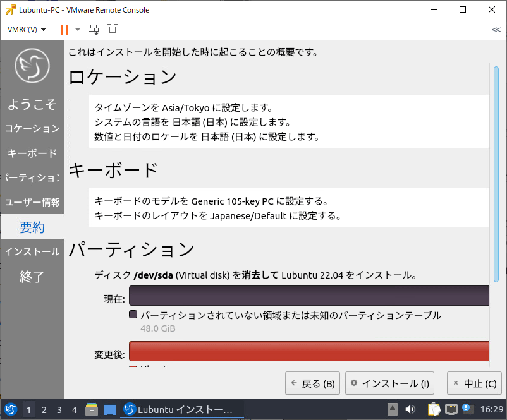Select the ロケーション step in the sidebar
507x420 pixels.
32,129
